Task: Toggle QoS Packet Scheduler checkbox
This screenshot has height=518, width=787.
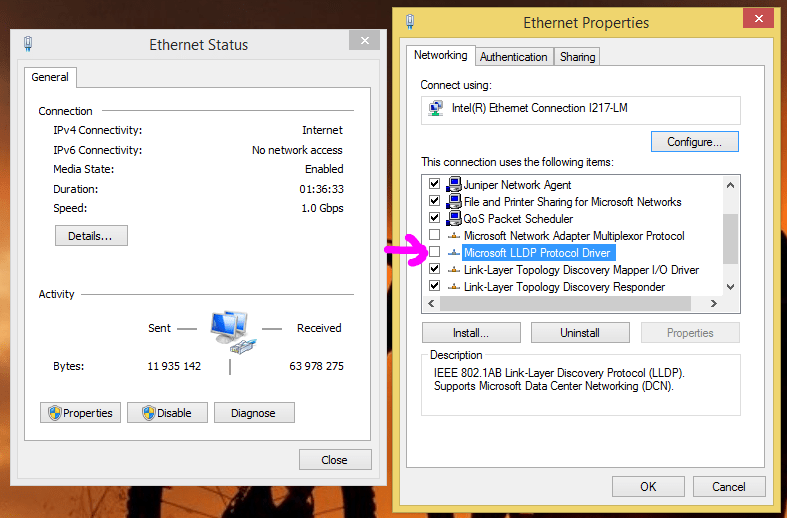Action: pos(435,218)
